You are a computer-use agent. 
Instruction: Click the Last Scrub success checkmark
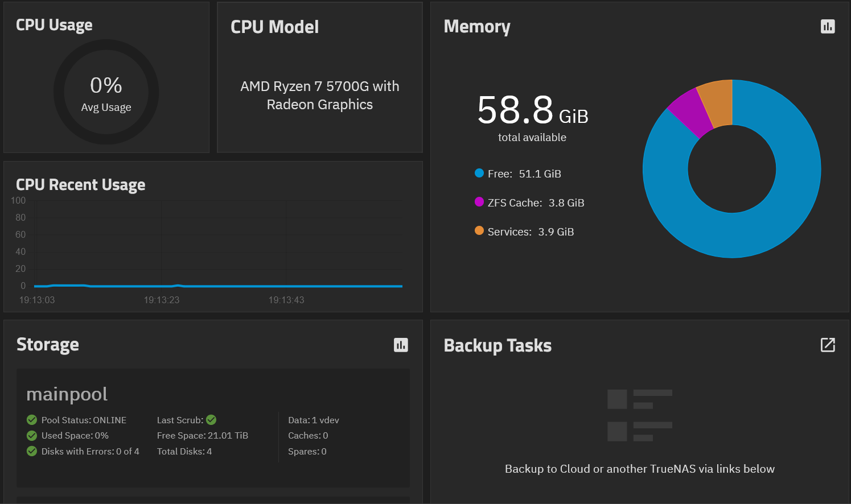(x=210, y=420)
